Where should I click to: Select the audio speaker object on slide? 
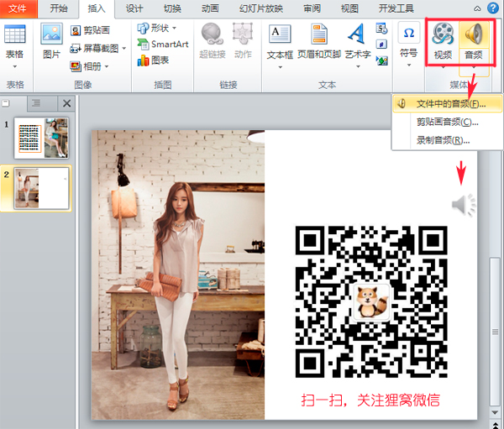click(x=464, y=205)
